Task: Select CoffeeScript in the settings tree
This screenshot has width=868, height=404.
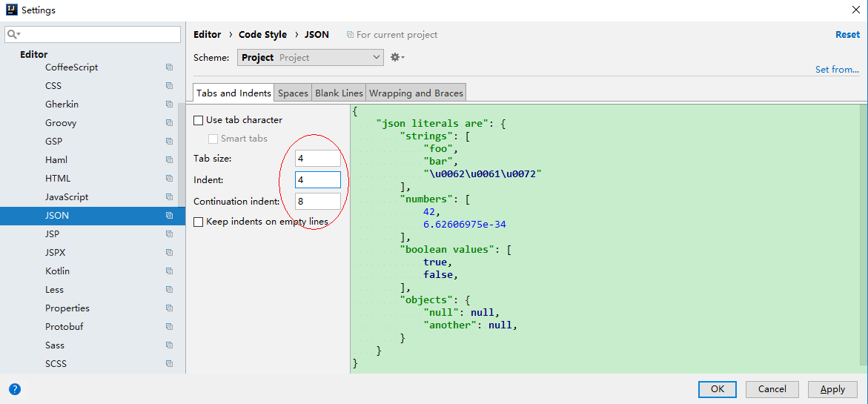Action: coord(71,67)
